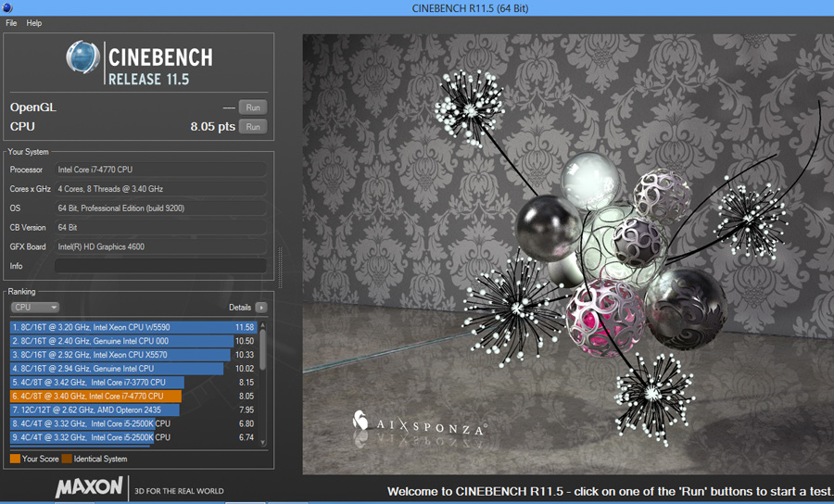Select ranking row Intel Xeon CPU X5570
The width and height of the screenshot is (834, 504).
pos(133,355)
